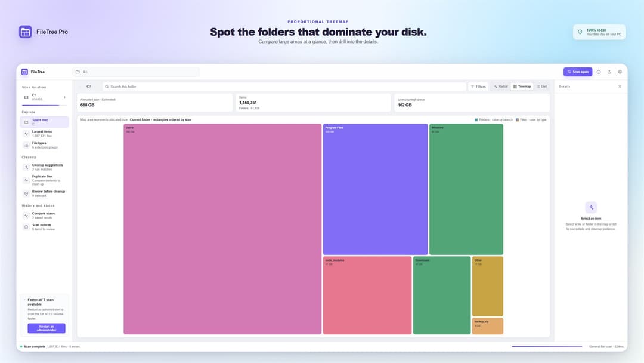Click the Scan again button
Viewport: 644px width, 363px height.
[577, 72]
